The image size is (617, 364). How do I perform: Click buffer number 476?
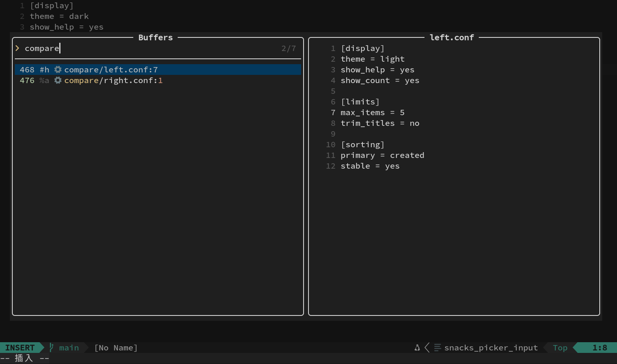27,80
